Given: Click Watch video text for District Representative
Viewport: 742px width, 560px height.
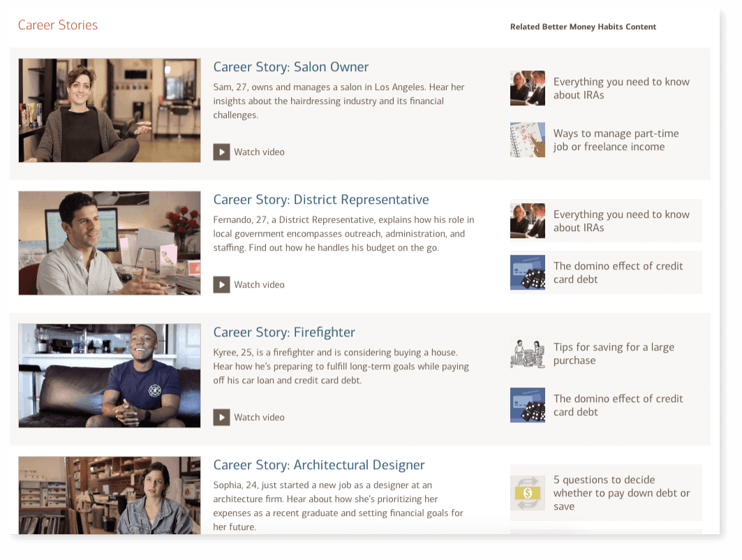Looking at the screenshot, I should 260,284.
